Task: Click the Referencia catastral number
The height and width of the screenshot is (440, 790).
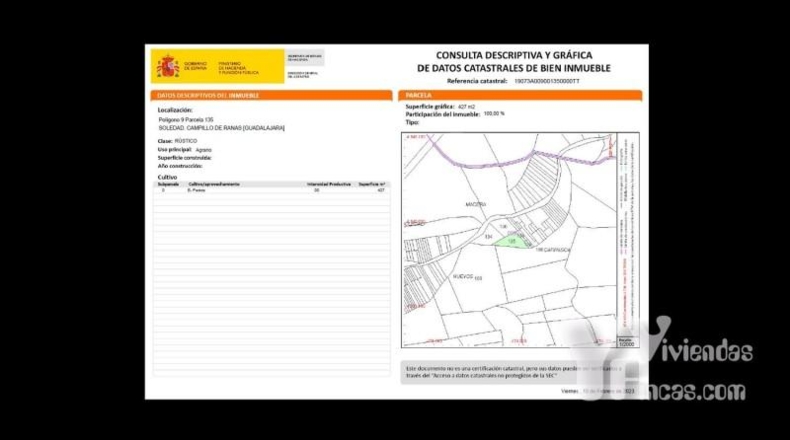Action: click(x=547, y=81)
